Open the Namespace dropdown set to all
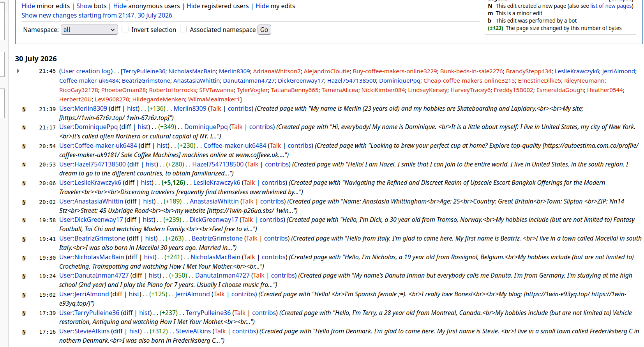The height and width of the screenshot is (347, 644). click(x=89, y=30)
